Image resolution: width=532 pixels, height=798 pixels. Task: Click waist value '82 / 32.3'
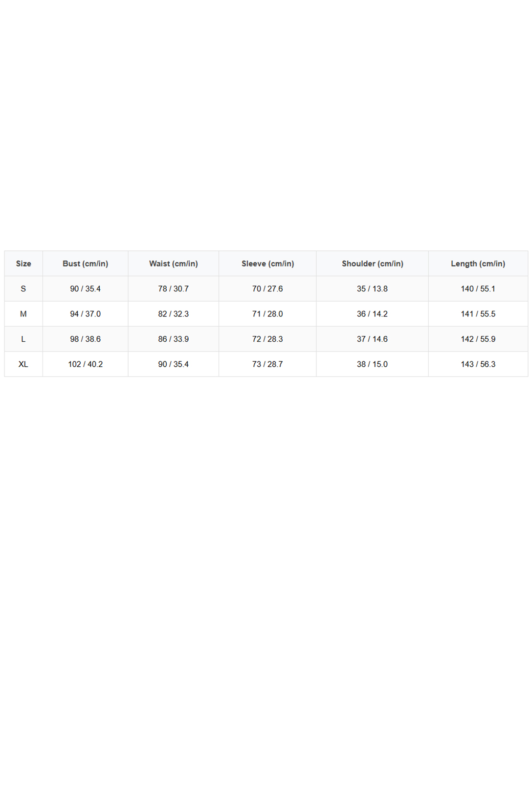[174, 314]
